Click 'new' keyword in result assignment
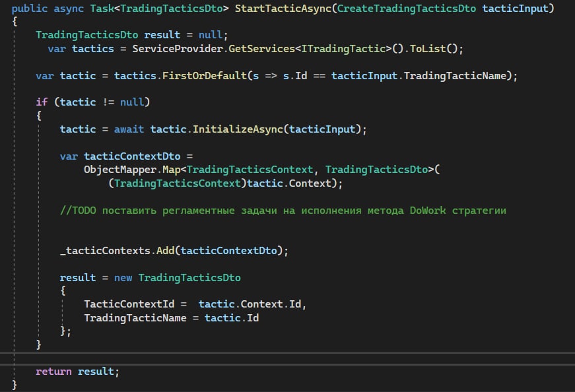Image resolution: width=575 pixels, height=392 pixels. 123,278
